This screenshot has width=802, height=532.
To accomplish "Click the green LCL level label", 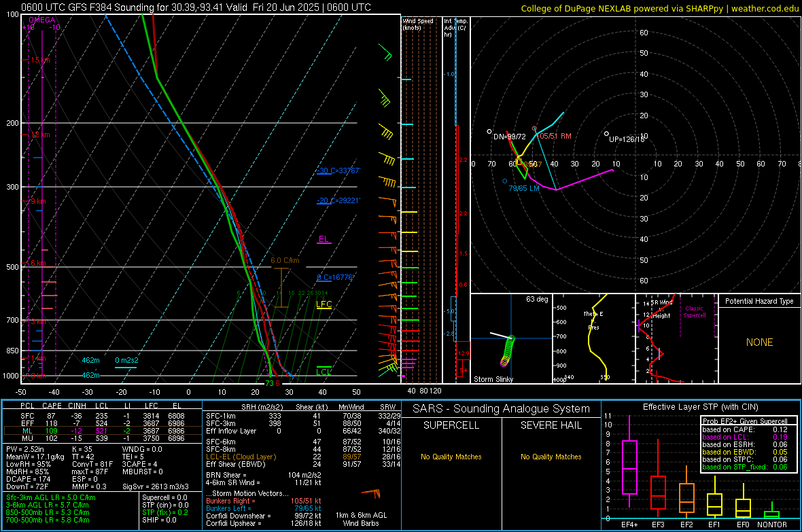I will pyautogui.click(x=324, y=372).
